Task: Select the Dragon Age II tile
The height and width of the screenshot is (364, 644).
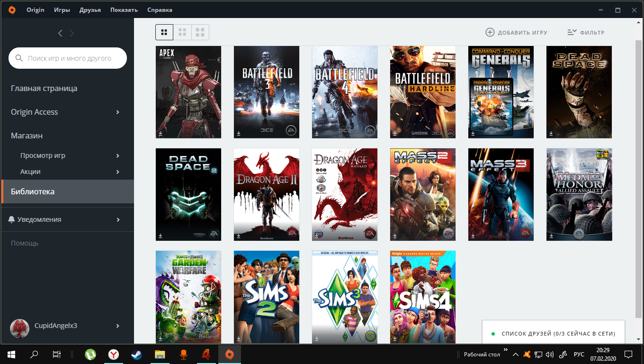Action: 267,194
